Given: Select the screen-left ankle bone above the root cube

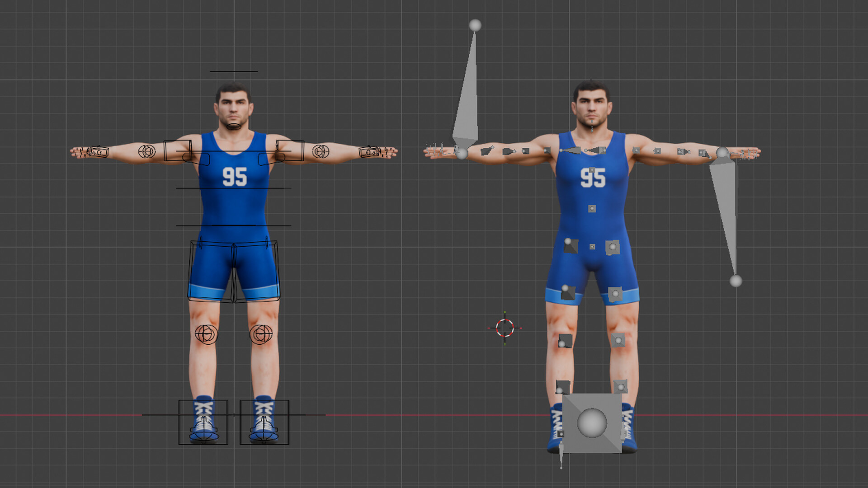Looking at the screenshot, I should [562, 388].
